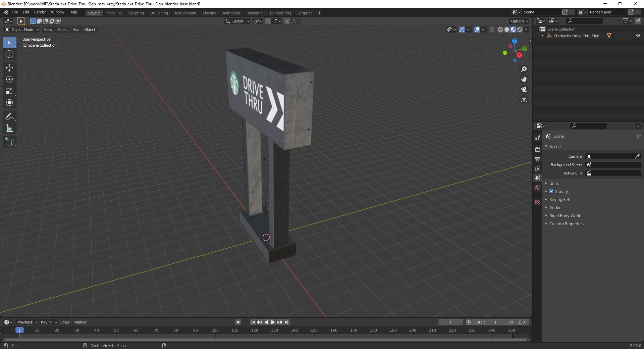Expand the Custom Properties panel

(x=566, y=224)
